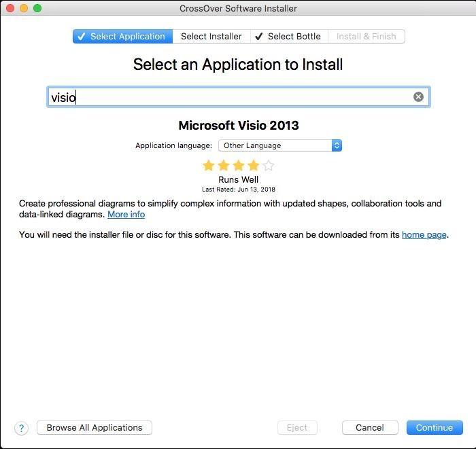Viewport: 476px width, 449px height.
Task: Switch to the Select Installer tab
Action: point(211,37)
